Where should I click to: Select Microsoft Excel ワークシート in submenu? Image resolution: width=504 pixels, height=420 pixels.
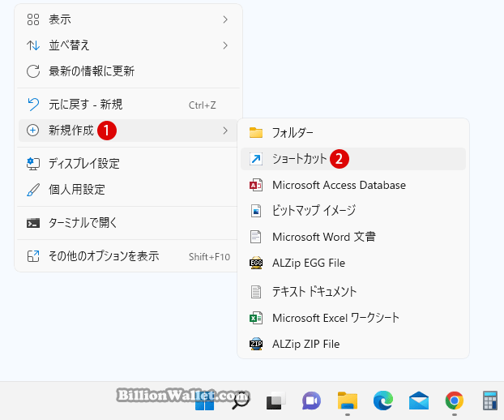(353, 318)
